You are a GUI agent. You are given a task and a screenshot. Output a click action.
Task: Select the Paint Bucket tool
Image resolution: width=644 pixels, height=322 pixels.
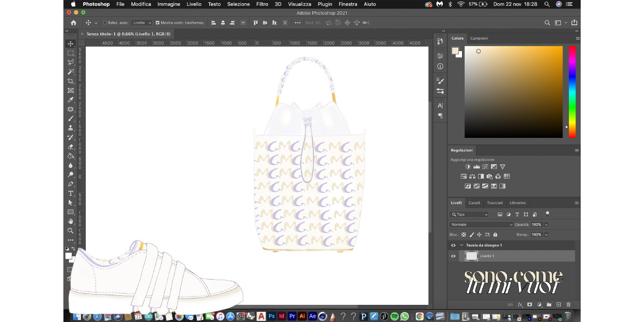tap(70, 156)
